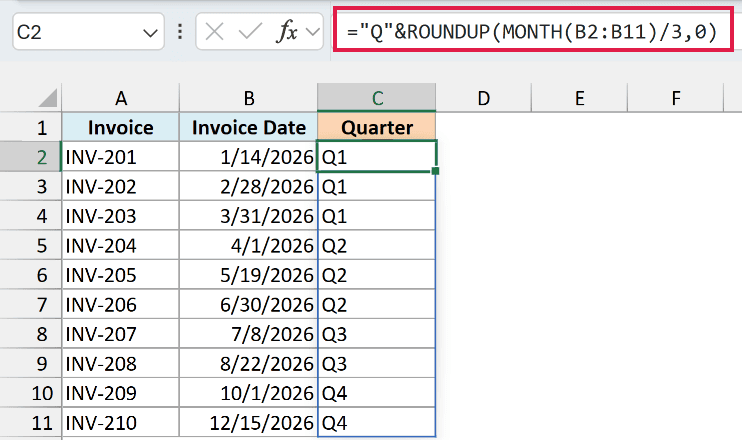Click the Enter checkmark formula icon

click(250, 32)
